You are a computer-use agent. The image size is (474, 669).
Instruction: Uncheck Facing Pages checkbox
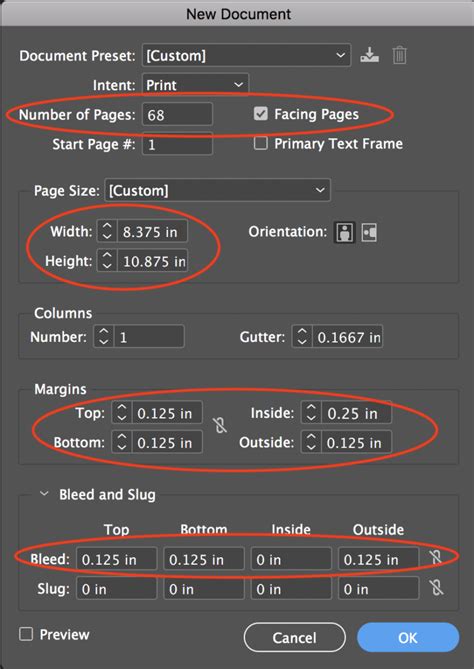point(260,114)
